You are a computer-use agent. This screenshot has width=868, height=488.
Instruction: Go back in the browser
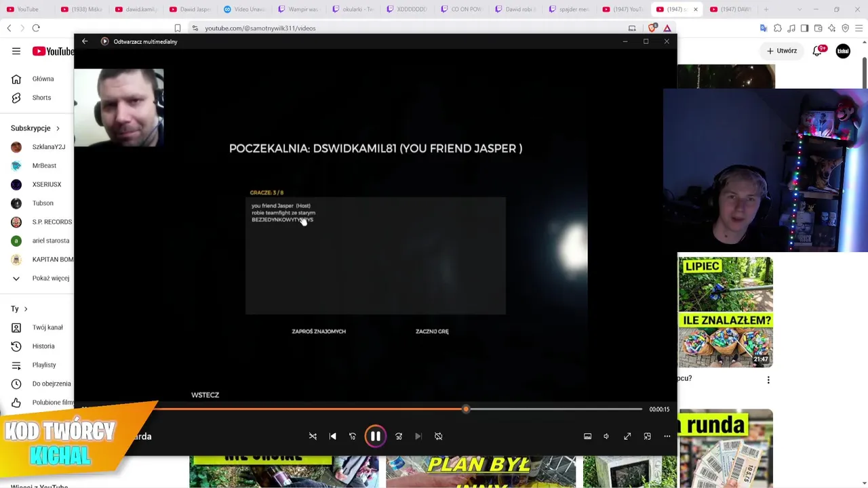point(9,28)
